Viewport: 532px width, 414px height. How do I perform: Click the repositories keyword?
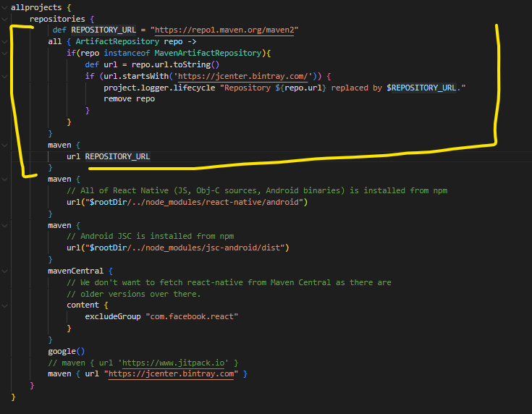[x=57, y=19]
